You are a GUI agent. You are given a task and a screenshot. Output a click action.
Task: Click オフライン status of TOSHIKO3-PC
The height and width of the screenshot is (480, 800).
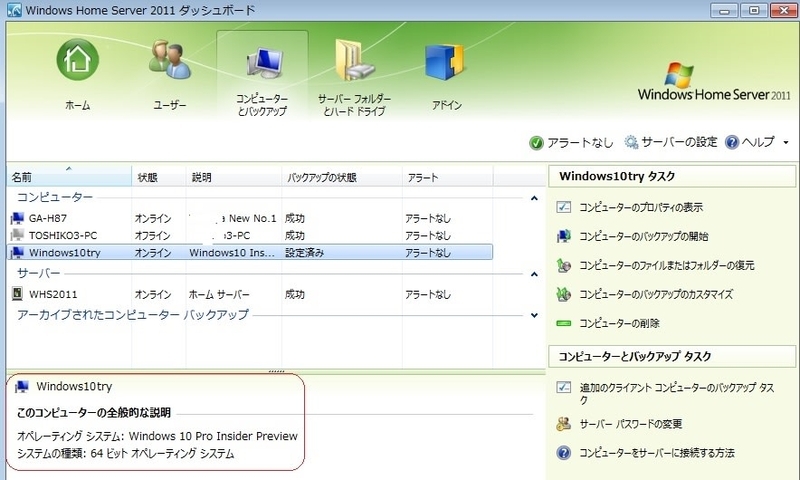pos(153,236)
